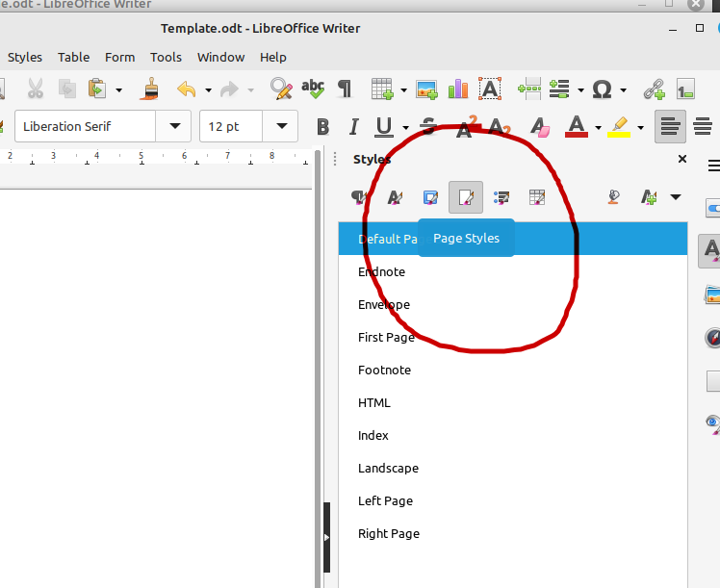
Task: Open the Help menu
Action: (x=273, y=58)
